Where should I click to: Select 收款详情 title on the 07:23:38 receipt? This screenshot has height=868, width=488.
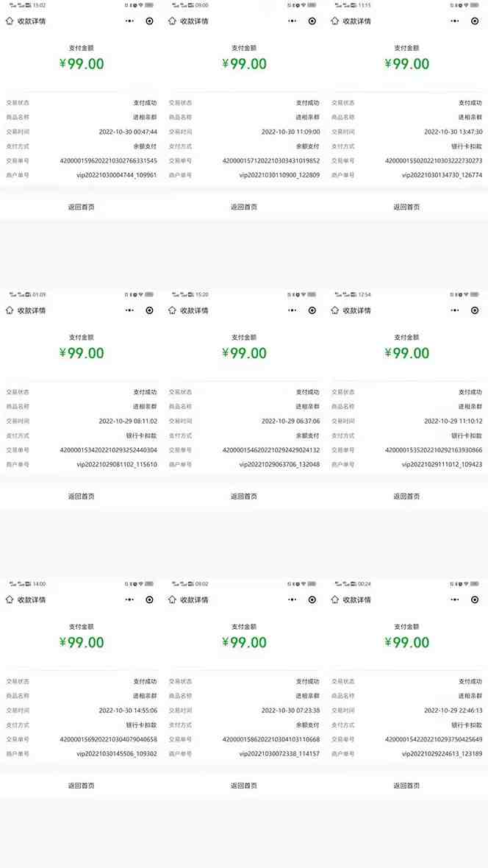(x=194, y=600)
